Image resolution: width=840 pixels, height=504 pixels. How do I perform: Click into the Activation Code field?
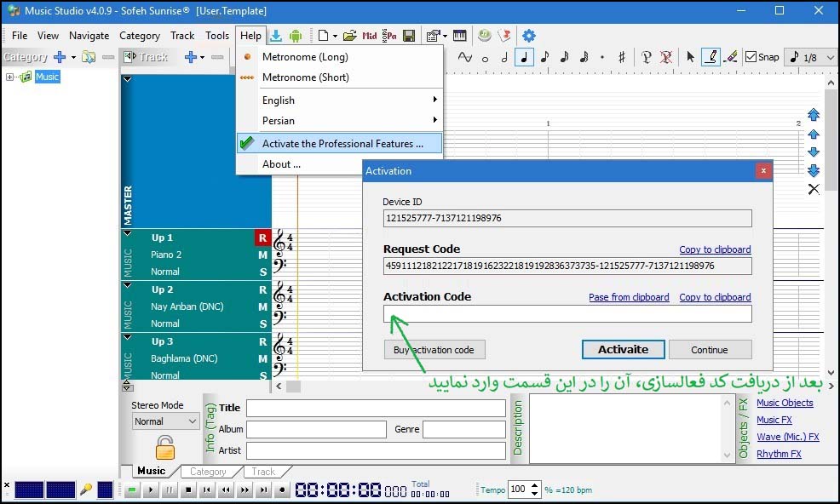tap(567, 314)
